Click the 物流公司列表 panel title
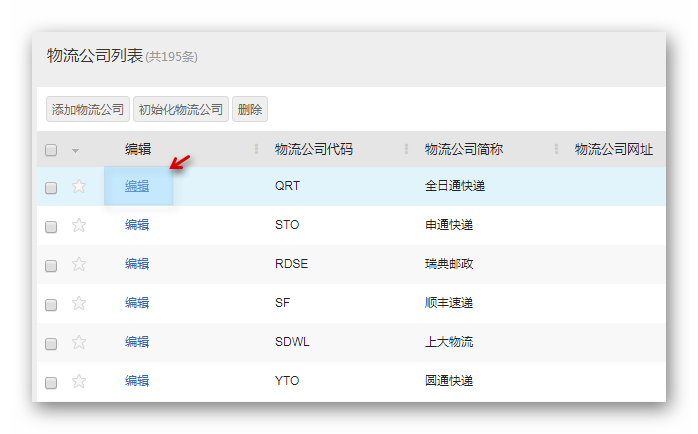This screenshot has height=434, width=698. click(x=95, y=56)
